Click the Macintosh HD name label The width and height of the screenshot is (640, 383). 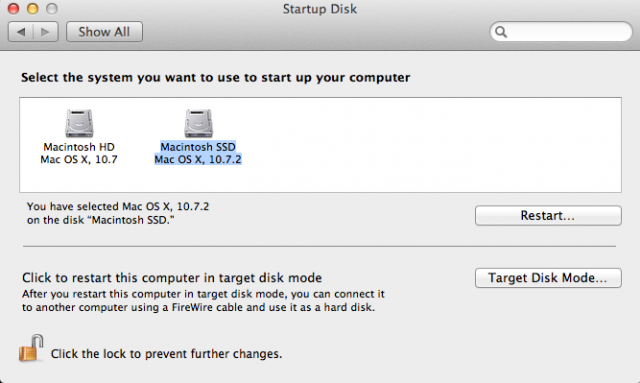(x=79, y=147)
